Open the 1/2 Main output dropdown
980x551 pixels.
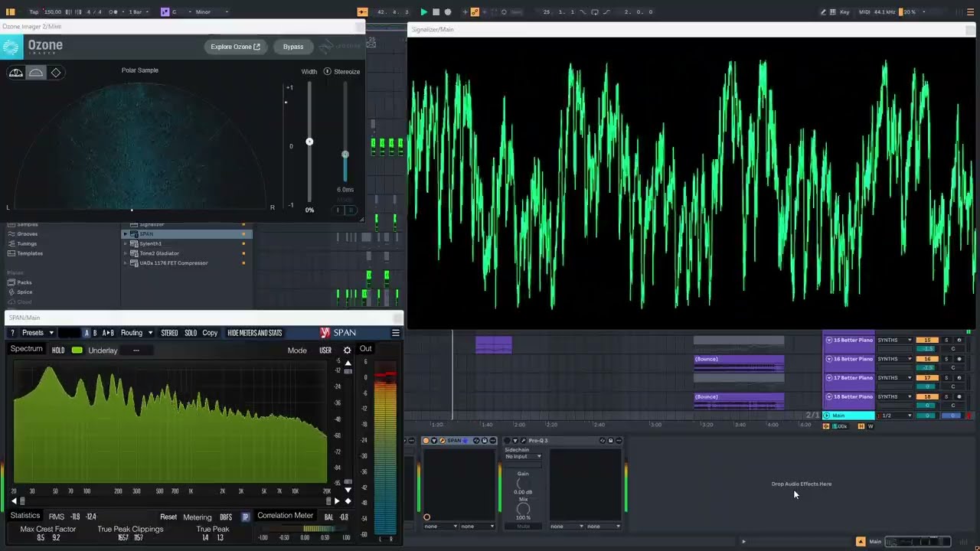(896, 416)
